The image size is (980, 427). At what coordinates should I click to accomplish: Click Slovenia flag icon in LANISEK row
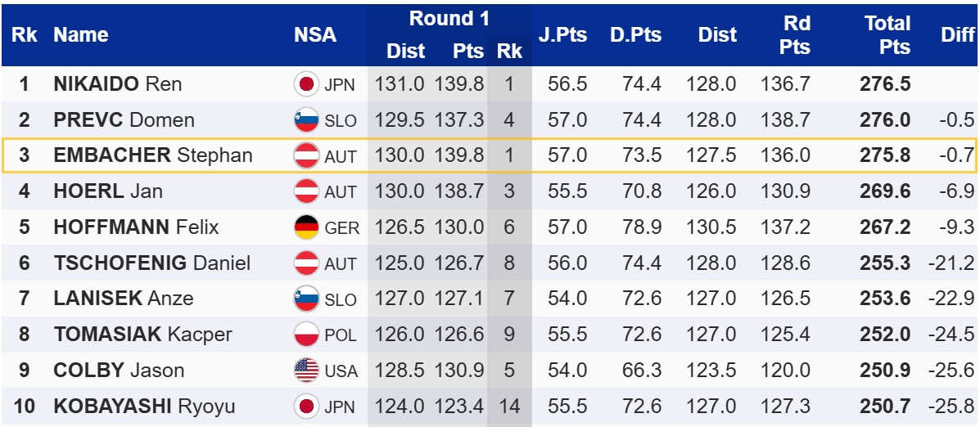point(306,299)
